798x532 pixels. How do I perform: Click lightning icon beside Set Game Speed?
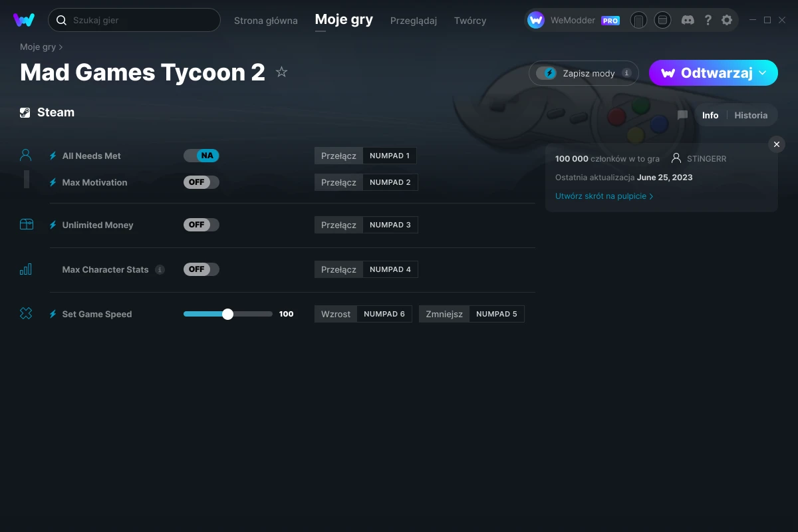53,314
